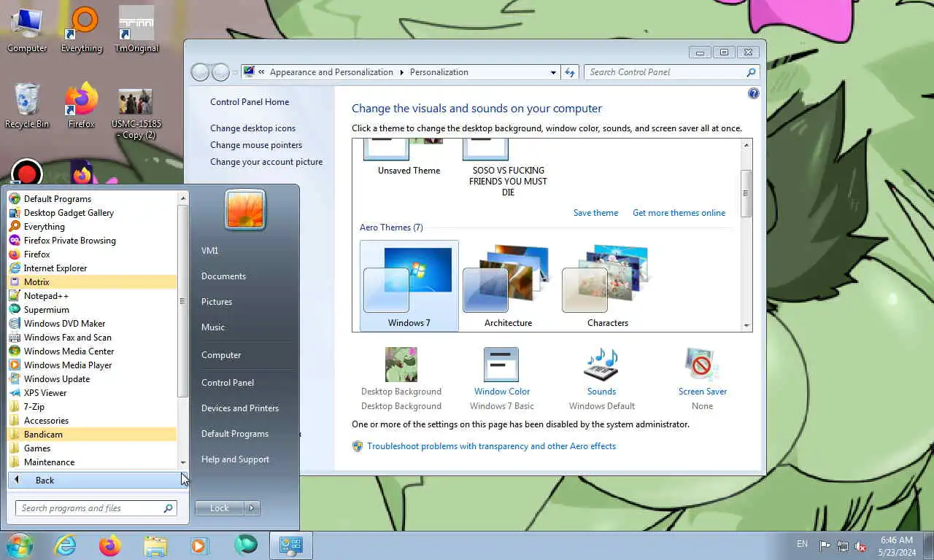Select the Firefox desktop shortcut

pyautogui.click(x=82, y=106)
